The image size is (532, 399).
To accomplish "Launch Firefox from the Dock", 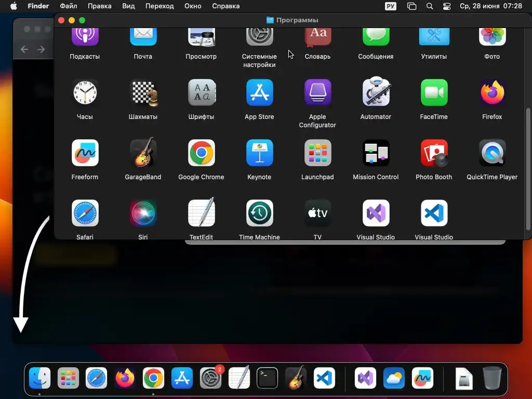I will pos(125,378).
